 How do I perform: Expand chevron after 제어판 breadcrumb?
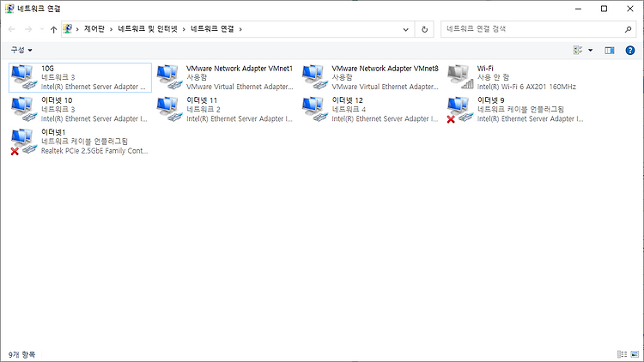point(111,29)
